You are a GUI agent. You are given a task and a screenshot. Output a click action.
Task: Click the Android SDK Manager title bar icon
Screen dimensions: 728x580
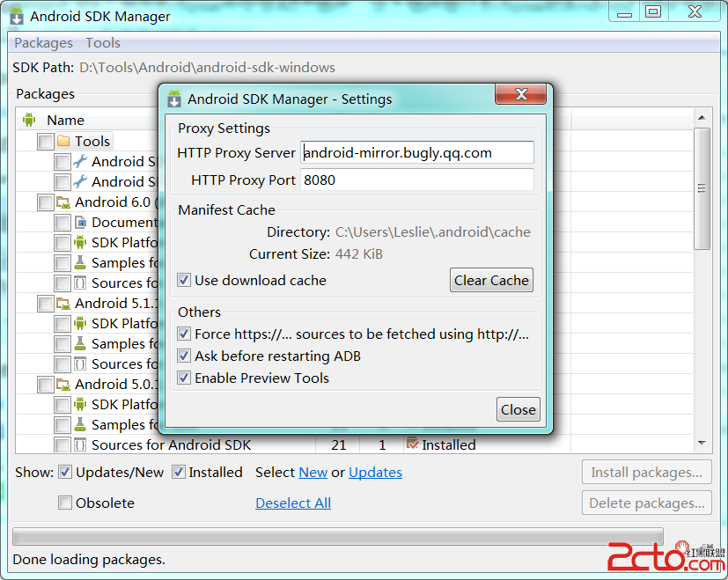coord(17,16)
